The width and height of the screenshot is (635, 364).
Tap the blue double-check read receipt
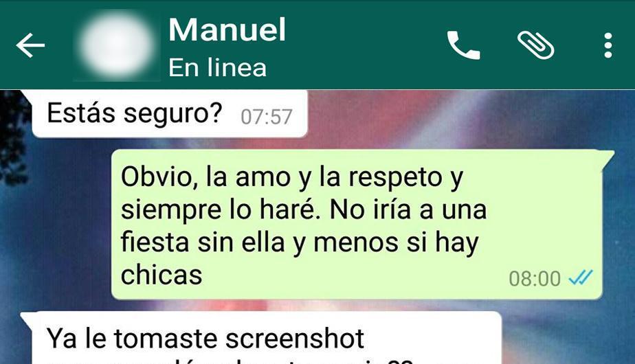(580, 277)
